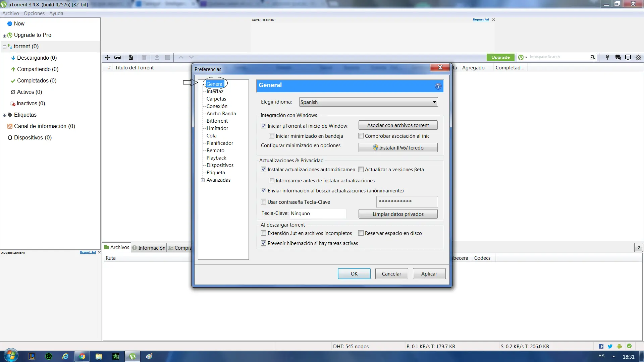Open the Archivo menu

(x=10, y=13)
